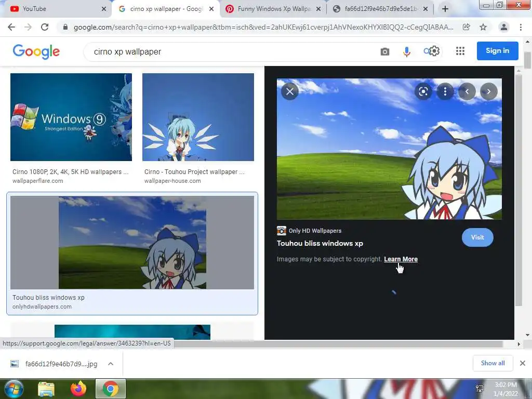Select the cirno xp wallpaper Google tab

(x=166, y=9)
